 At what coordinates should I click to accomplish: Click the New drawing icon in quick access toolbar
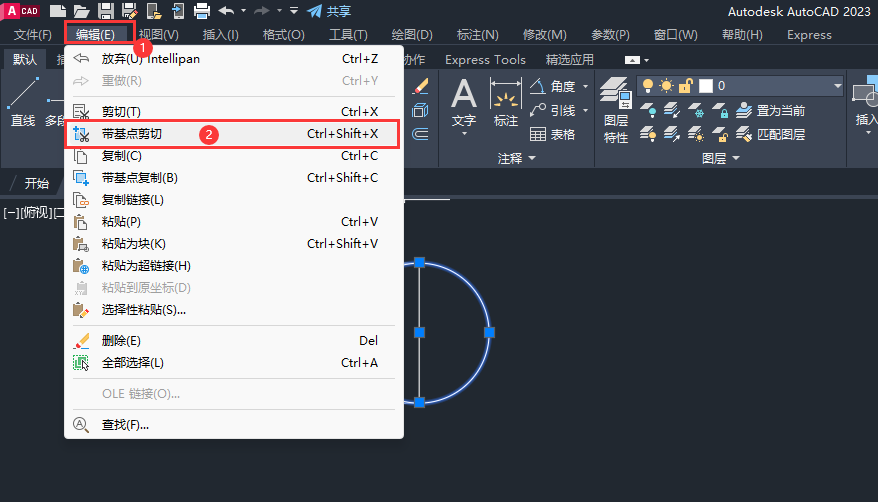[58, 11]
